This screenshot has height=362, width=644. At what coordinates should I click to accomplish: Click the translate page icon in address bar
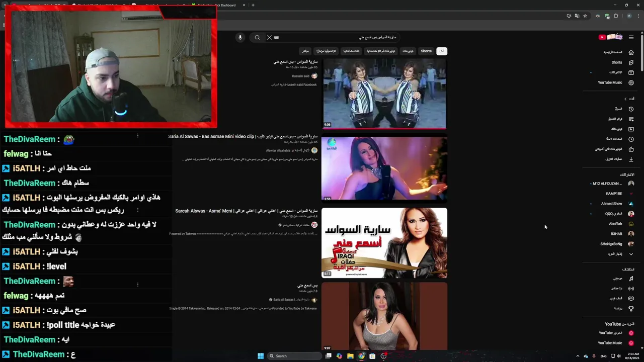[x=577, y=16]
